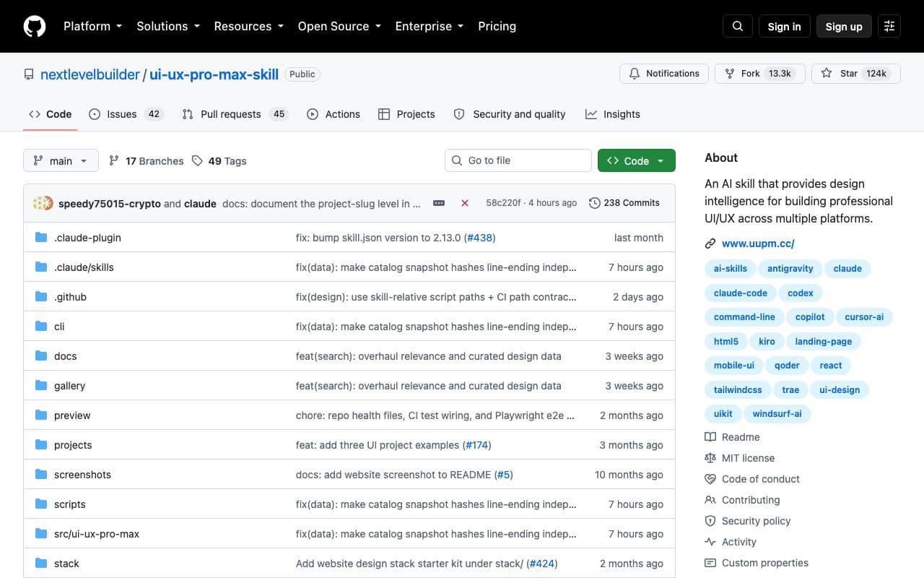Switch to the Pull requests tab
The width and height of the screenshot is (924, 578).
pyautogui.click(x=235, y=114)
